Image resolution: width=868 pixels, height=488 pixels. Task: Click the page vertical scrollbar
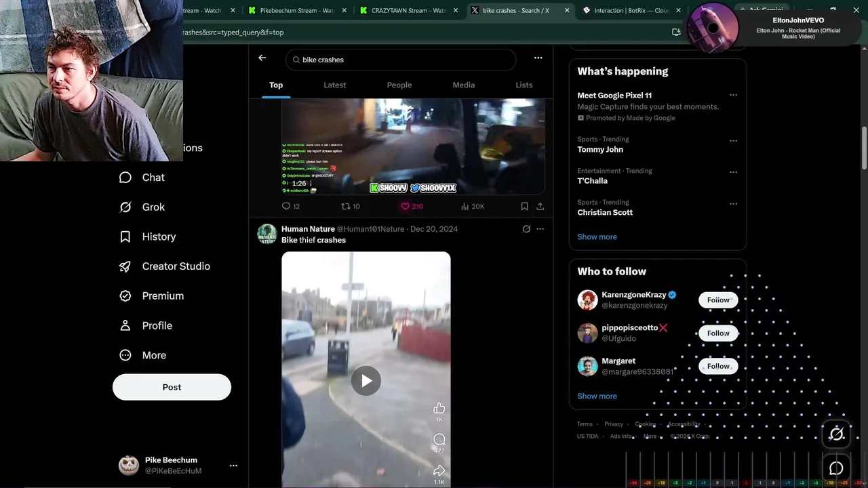coord(864,148)
